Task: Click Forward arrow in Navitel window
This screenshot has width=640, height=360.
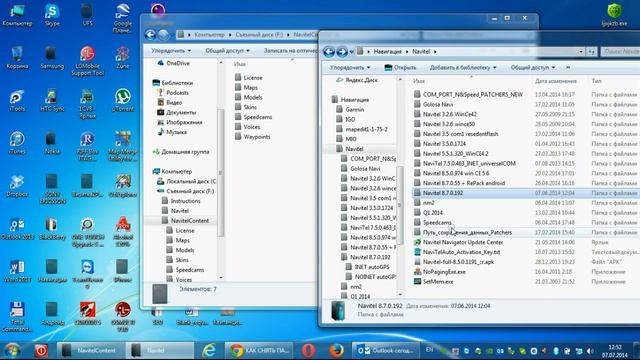Action: [x=342, y=51]
